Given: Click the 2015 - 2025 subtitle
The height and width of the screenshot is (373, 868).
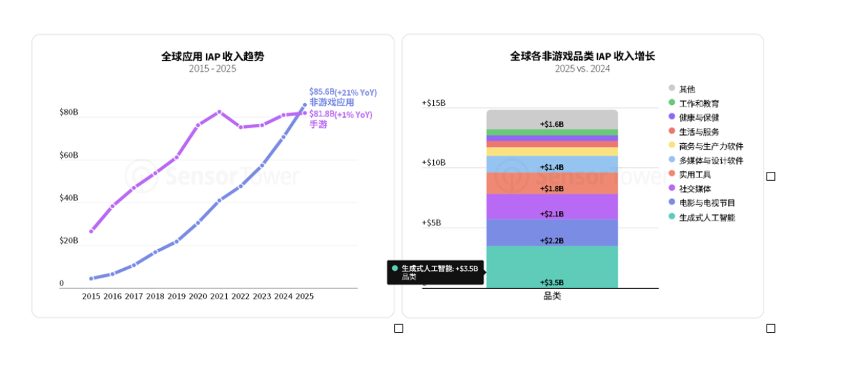Looking at the screenshot, I should (212, 68).
